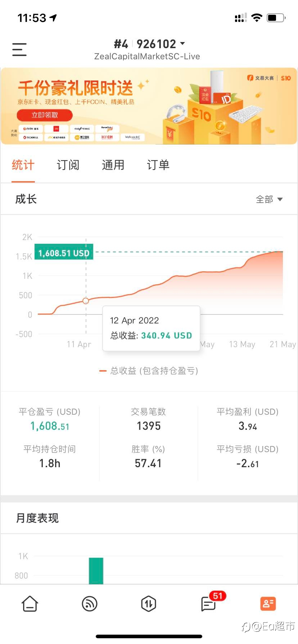Image resolution: width=298 pixels, height=644 pixels.
Task: Click the 12 Apr chart data point
Action: (86, 301)
